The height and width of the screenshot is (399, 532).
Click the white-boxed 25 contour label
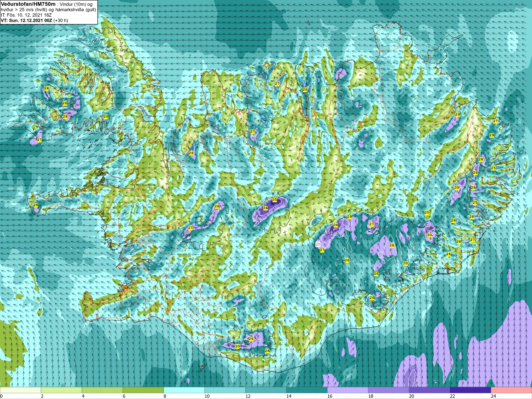point(318,244)
